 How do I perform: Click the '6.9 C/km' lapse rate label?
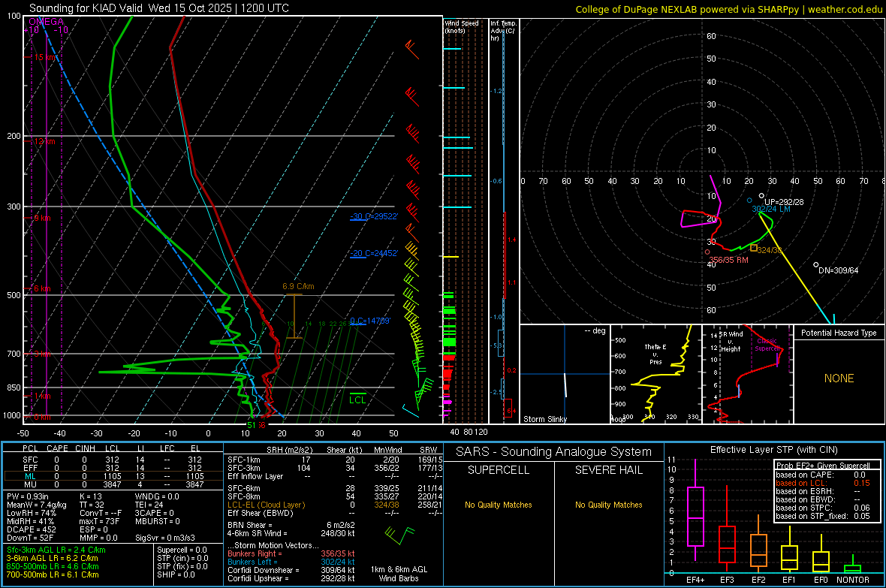point(298,286)
